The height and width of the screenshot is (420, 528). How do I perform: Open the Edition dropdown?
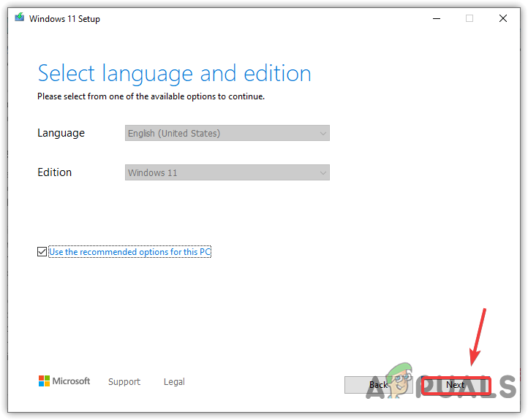(x=227, y=172)
